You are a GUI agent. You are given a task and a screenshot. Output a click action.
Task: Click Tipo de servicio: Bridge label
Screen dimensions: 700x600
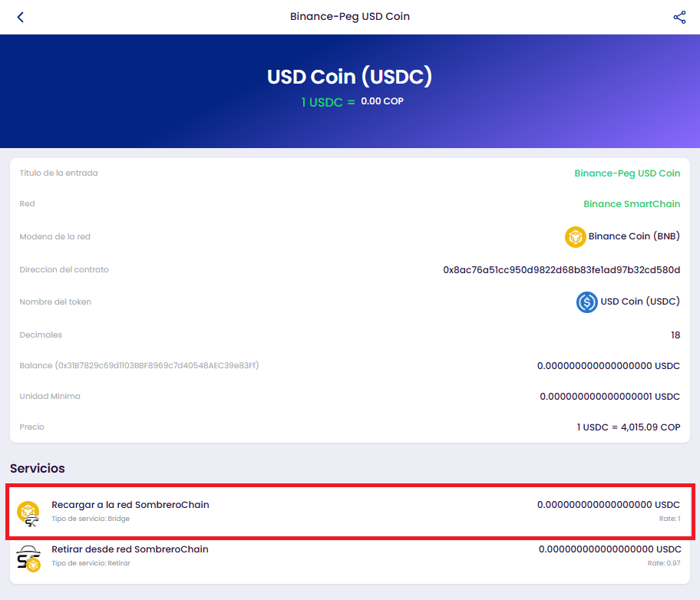(x=91, y=519)
